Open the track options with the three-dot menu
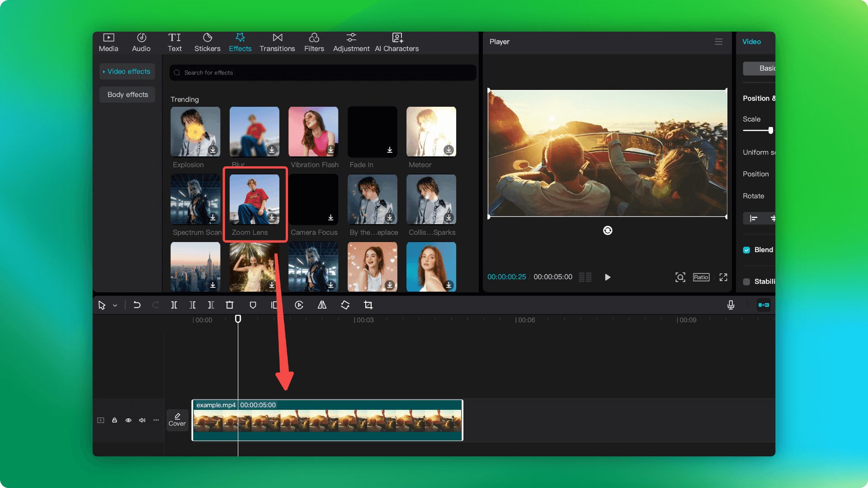This screenshot has width=868, height=488. [156, 420]
